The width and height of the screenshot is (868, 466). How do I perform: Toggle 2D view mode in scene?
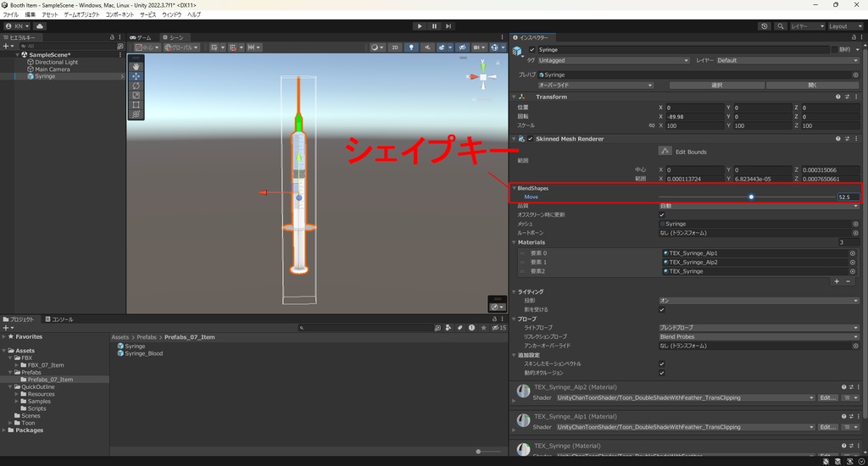[x=395, y=47]
